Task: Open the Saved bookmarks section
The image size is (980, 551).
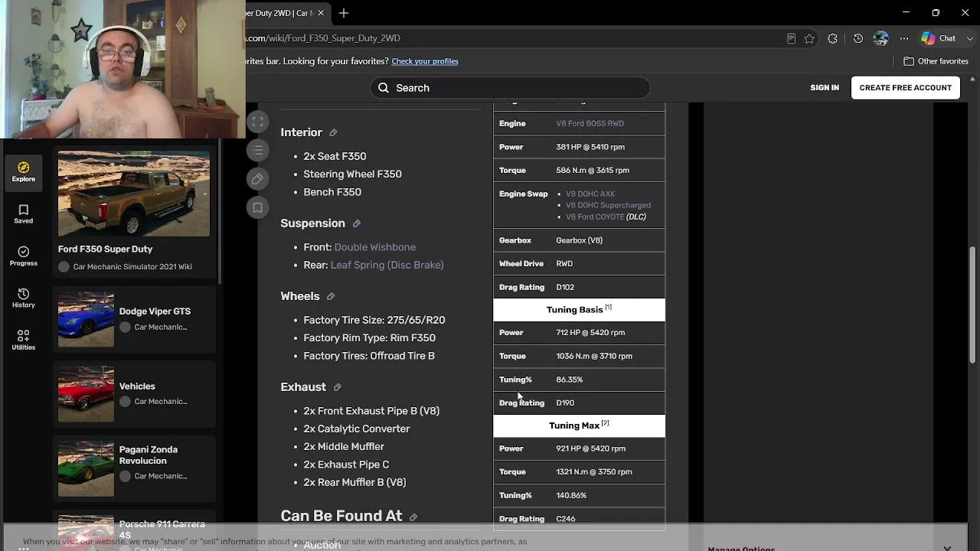Action: coord(23,214)
